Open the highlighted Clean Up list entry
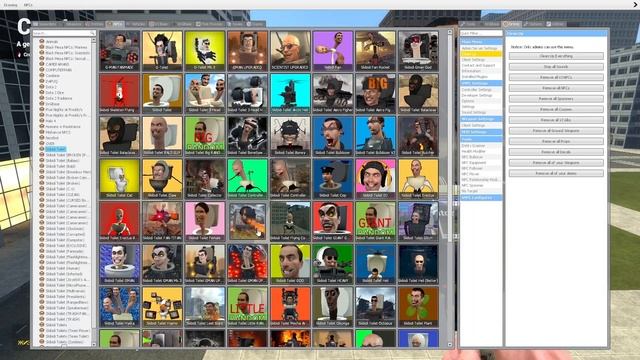Screen dimensions: 640x360 481,53
